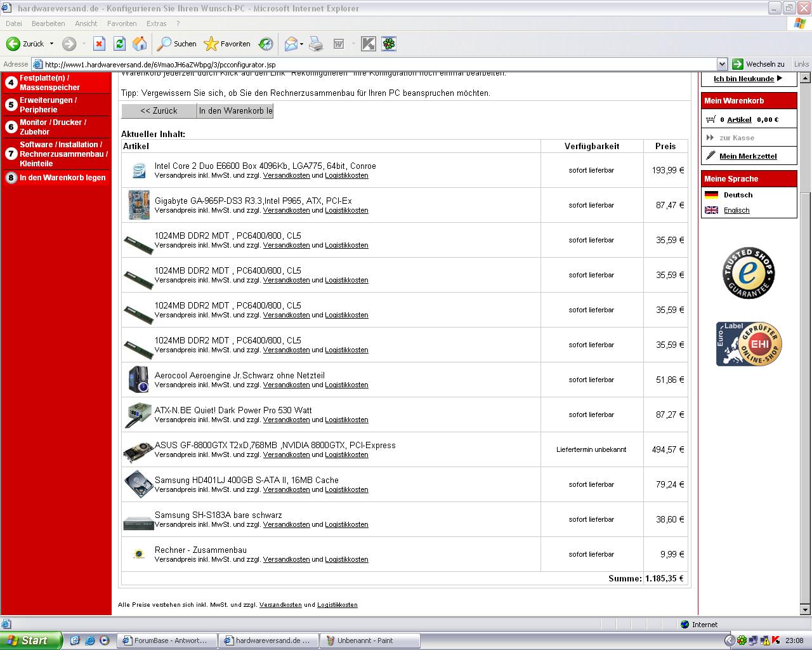This screenshot has height=650, width=812.
Task: Click the page vertical scrollbar up arrow
Action: coord(806,79)
